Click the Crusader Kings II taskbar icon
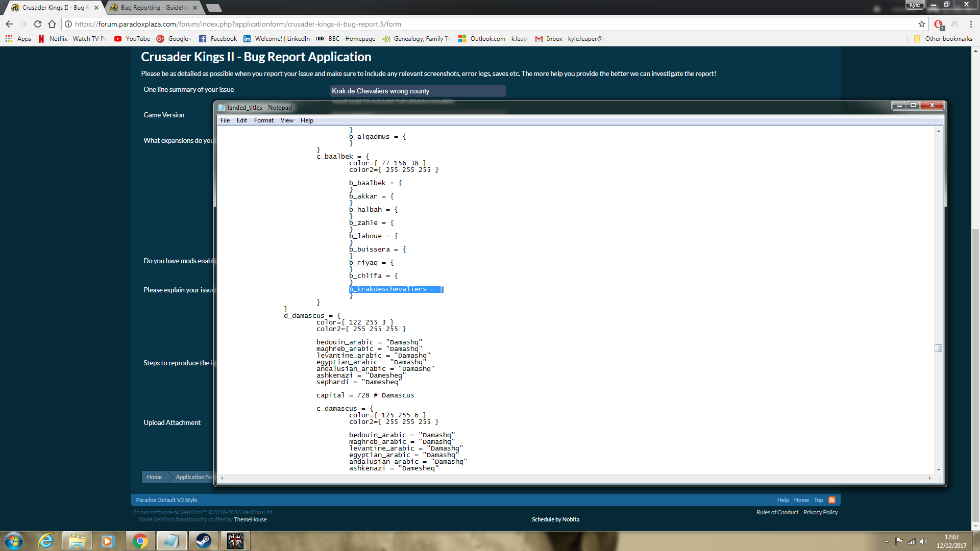The height and width of the screenshot is (551, 980). point(235,541)
